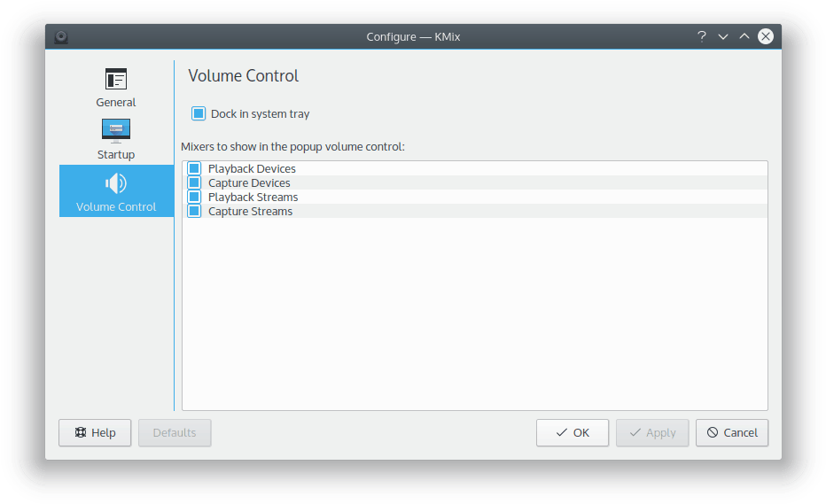The width and height of the screenshot is (826, 504).
Task: Toggle Playback Streams mixer checkbox
Action: coord(194,197)
